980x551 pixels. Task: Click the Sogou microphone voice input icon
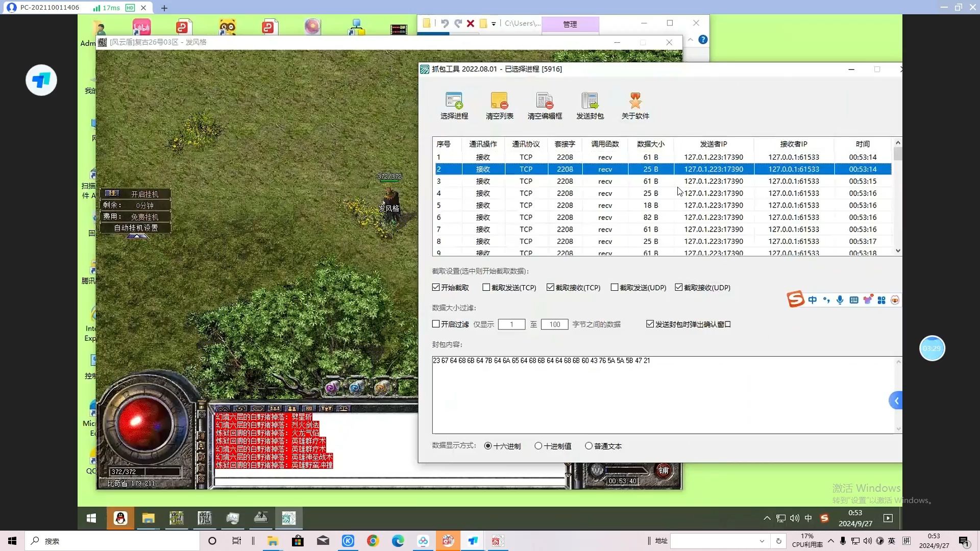pos(840,300)
